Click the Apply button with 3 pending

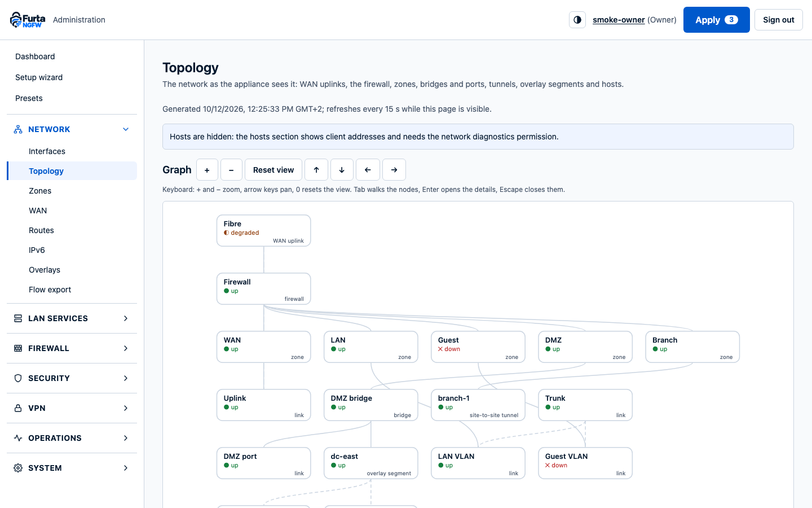click(x=716, y=20)
